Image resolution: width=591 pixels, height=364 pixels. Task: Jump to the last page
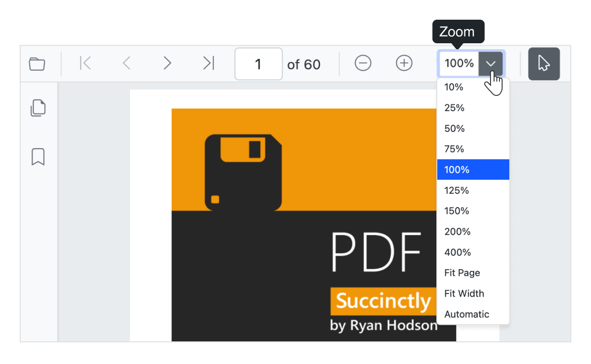click(x=208, y=63)
